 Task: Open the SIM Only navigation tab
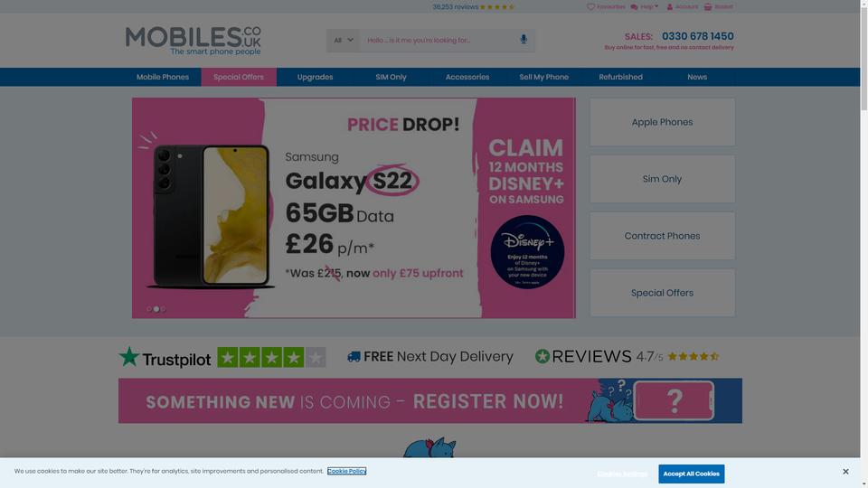[x=391, y=77]
